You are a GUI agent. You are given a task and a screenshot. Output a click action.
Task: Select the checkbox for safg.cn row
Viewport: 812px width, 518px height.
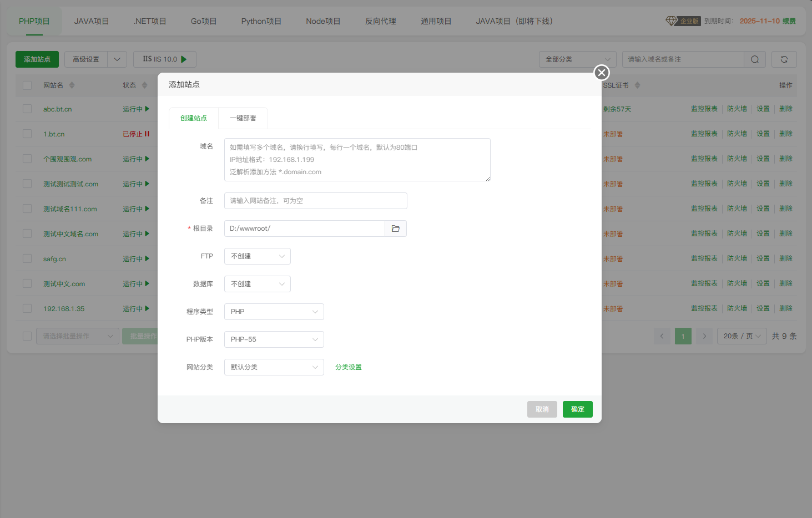pyautogui.click(x=27, y=259)
